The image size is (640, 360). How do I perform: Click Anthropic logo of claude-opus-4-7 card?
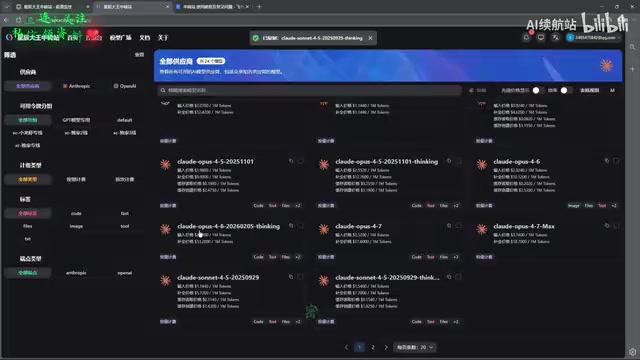[324, 229]
